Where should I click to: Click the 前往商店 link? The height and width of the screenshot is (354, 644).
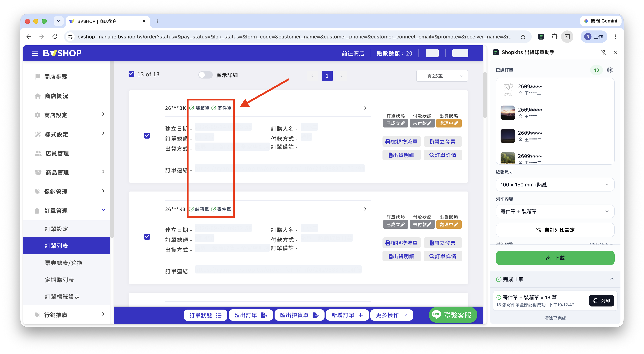pos(353,53)
